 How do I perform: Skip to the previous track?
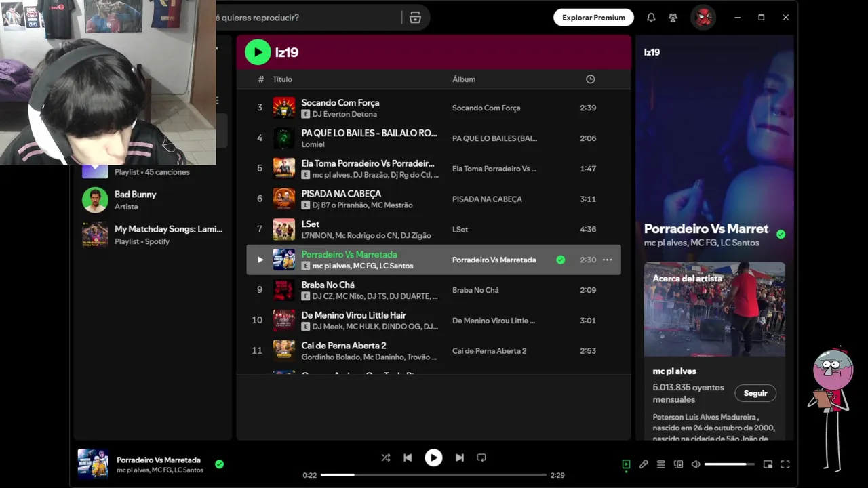click(x=408, y=457)
